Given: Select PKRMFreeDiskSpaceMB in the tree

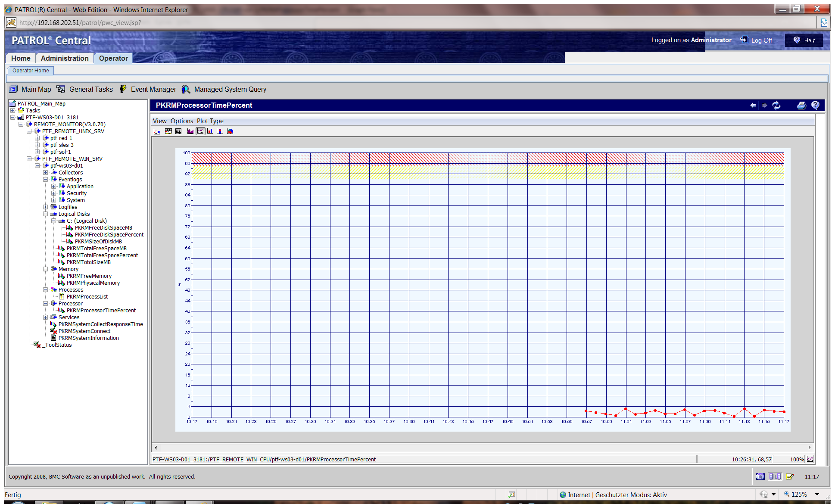Looking at the screenshot, I should click(103, 228).
